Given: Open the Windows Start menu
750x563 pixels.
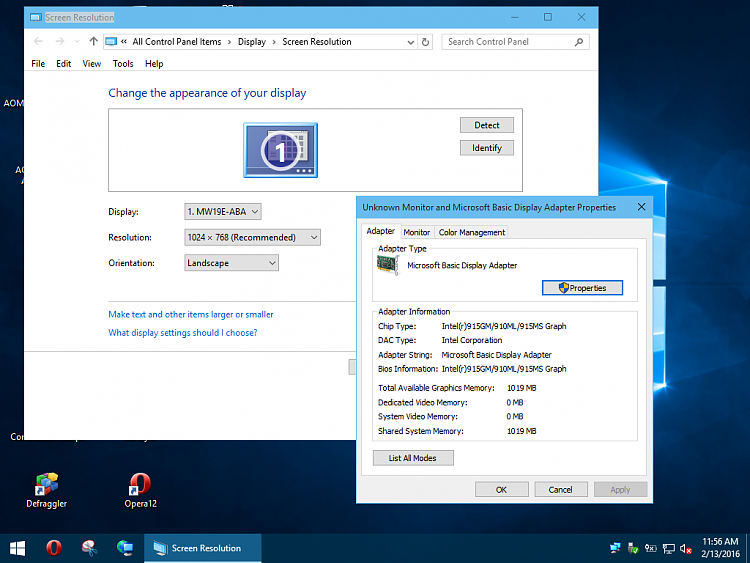Looking at the screenshot, I should [18, 548].
